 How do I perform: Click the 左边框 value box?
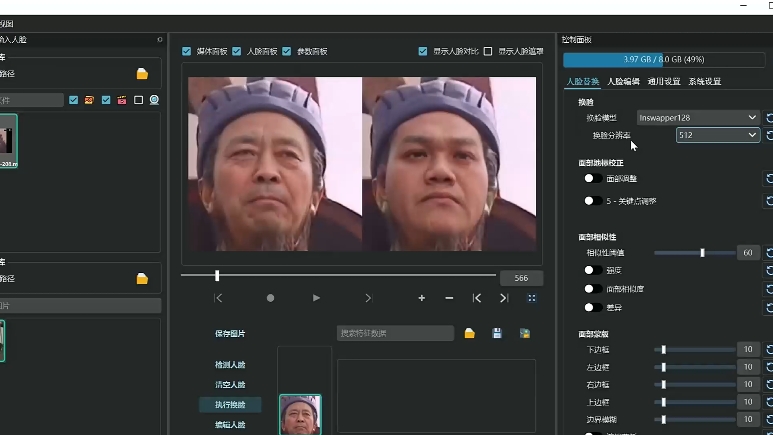click(x=748, y=367)
